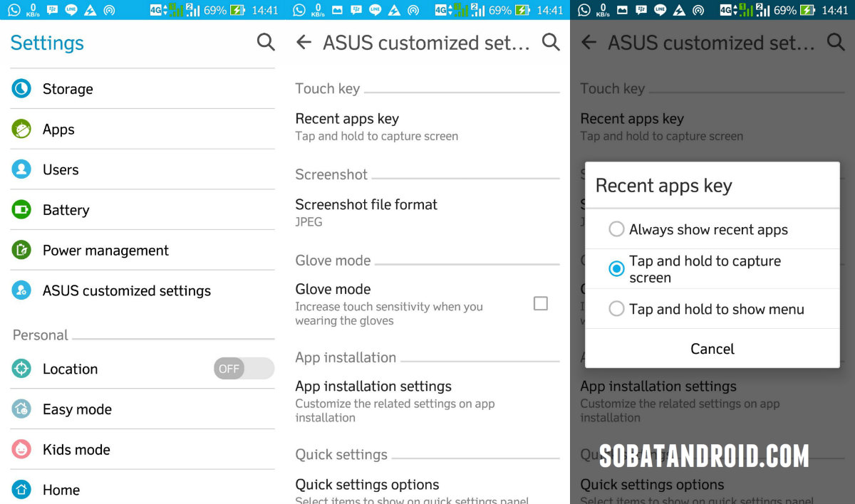Open App installation settings in middle screen

427,401
